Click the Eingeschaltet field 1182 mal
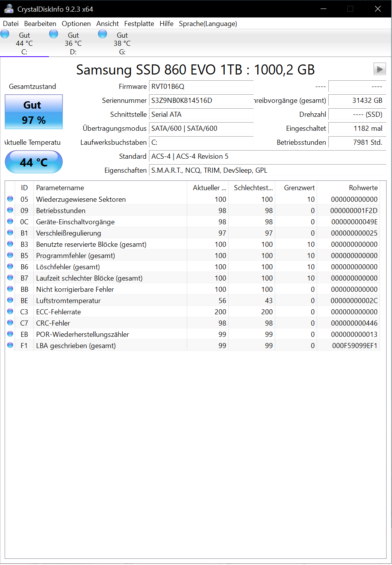The height and width of the screenshot is (565, 392). (357, 128)
